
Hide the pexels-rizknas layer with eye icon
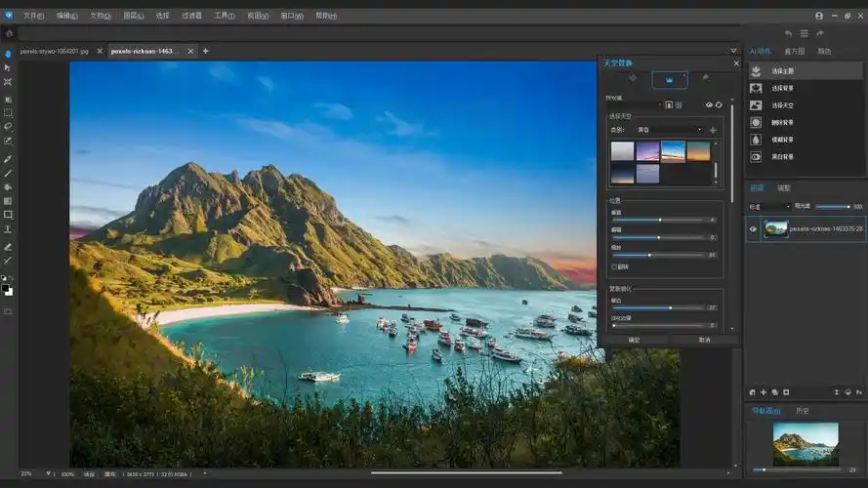[x=753, y=228]
